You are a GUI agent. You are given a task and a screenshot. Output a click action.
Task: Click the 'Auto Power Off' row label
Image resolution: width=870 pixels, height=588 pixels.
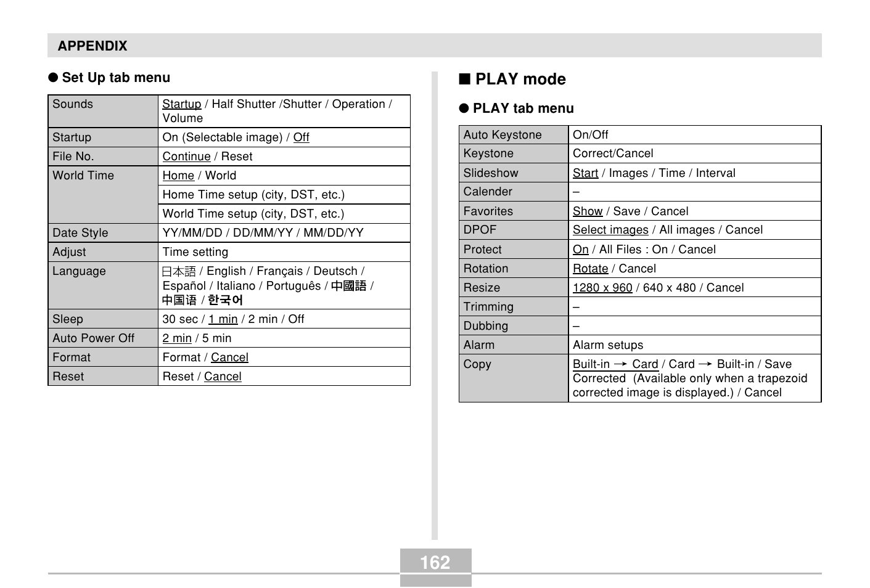[93, 338]
